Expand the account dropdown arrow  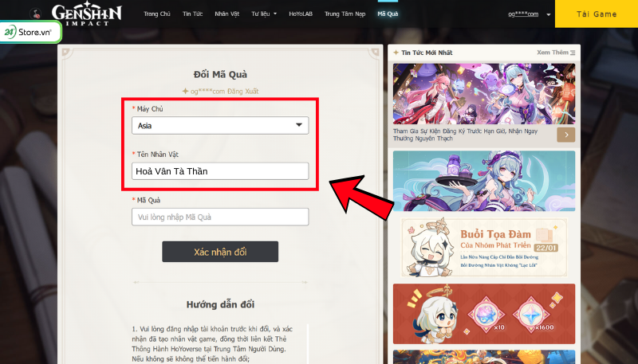click(x=549, y=14)
